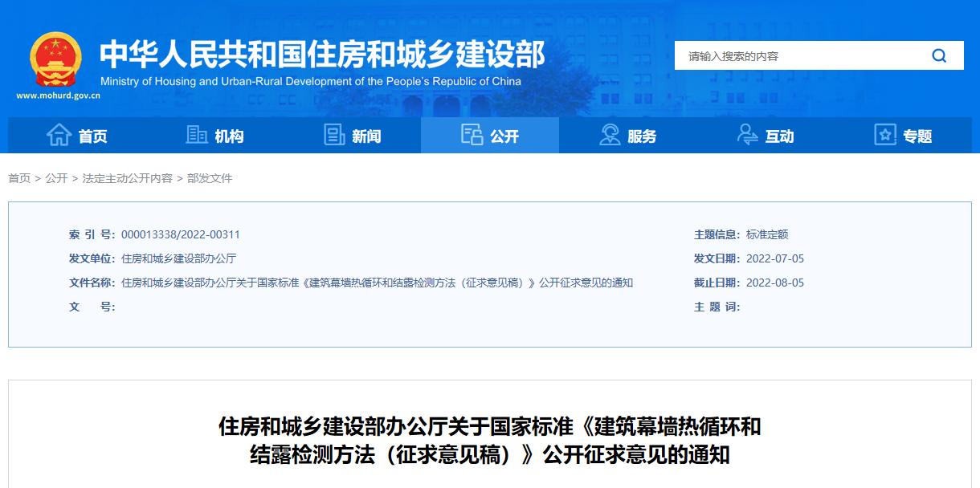Click the issue date 2022-07-05
Screen dimensions: 980x488
coord(775,258)
